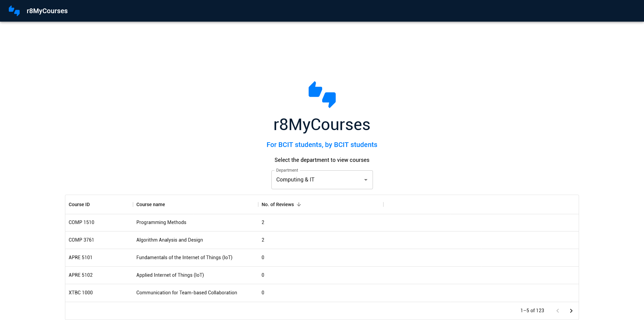Click the 'For BCIT students, by BCIT students' tagline

click(322, 145)
